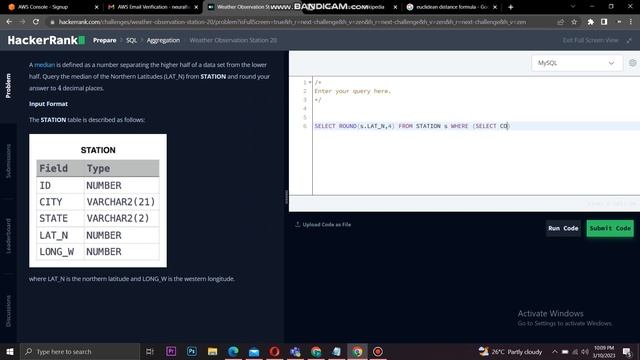Click Upload Code as File text

tap(327, 224)
